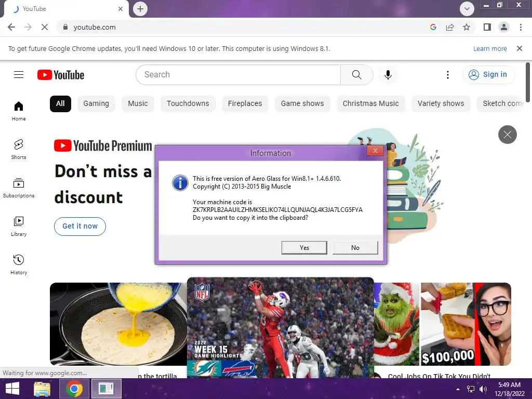Open the Chrome side panel

tap(487, 27)
